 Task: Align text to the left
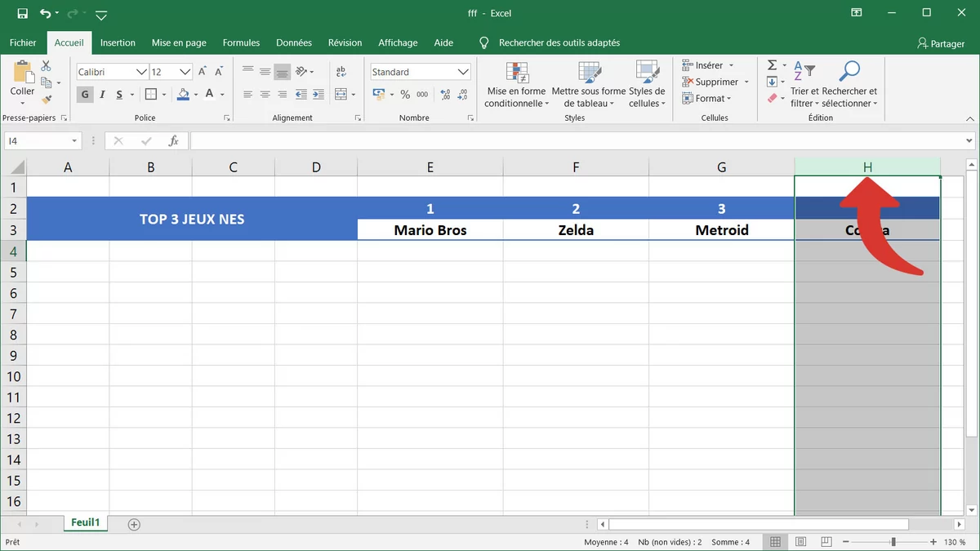click(247, 95)
